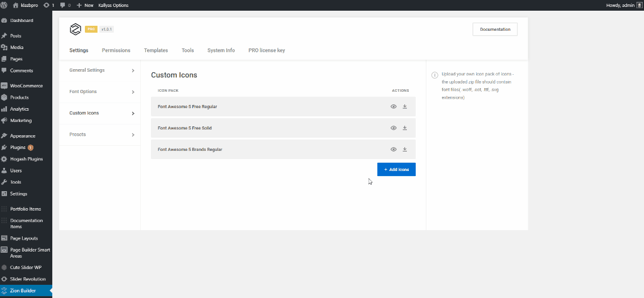Click the Pages icon in sidebar
The width and height of the screenshot is (644, 298).
(4, 58)
